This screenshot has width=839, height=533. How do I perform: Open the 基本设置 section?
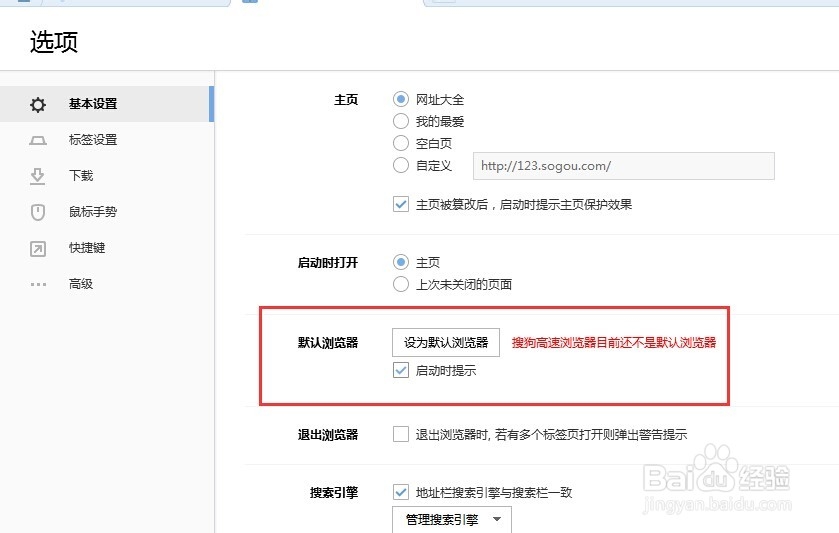point(106,104)
